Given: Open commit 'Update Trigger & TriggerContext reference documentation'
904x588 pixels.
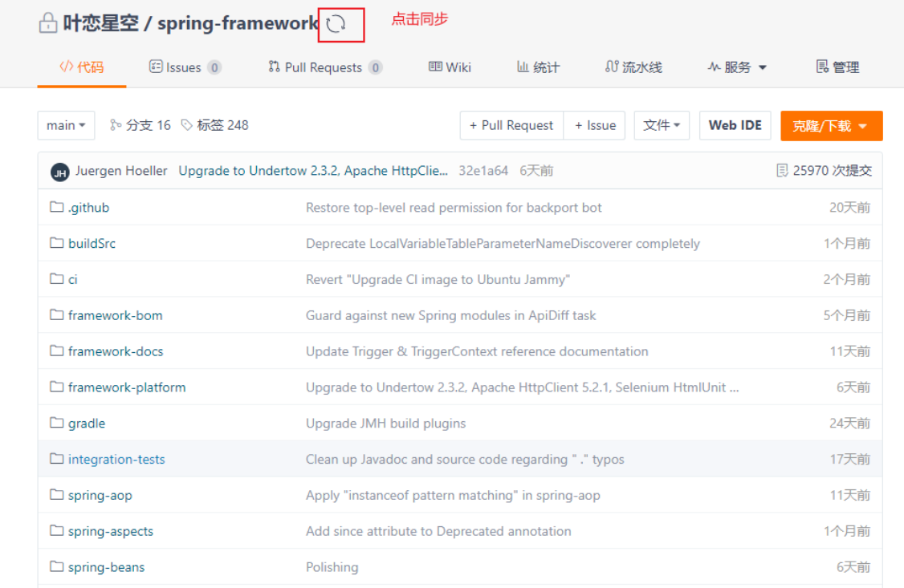Looking at the screenshot, I should click(x=477, y=351).
